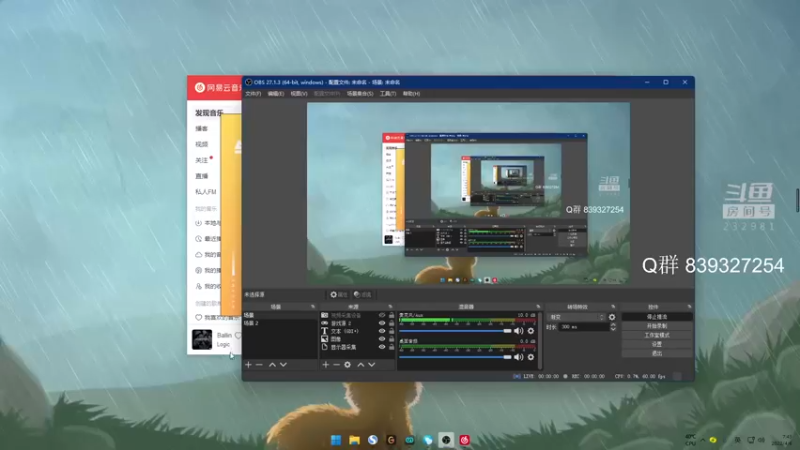Click Ballin album cover in NetEase Music
The image size is (800, 450).
(202, 340)
